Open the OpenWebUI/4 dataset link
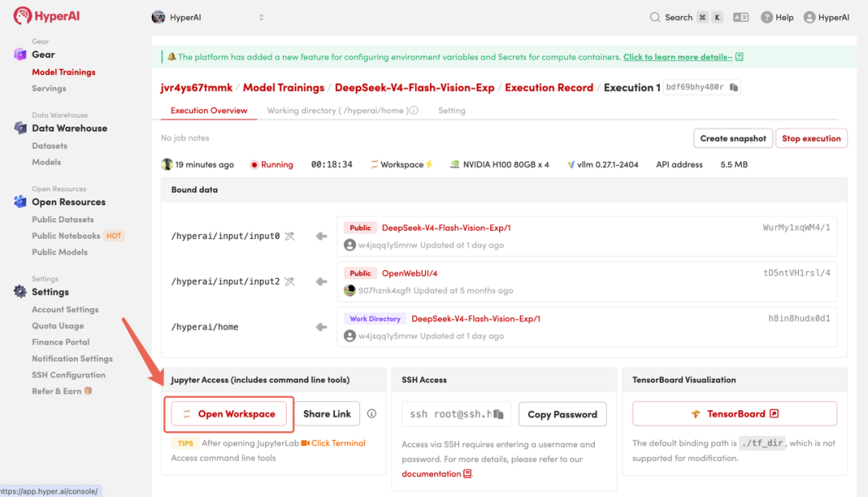The width and height of the screenshot is (868, 497). [x=410, y=273]
